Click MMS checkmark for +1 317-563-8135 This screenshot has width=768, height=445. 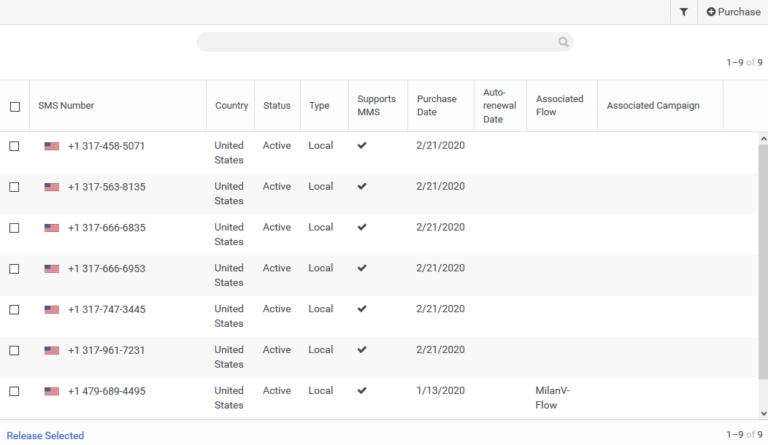point(362,187)
